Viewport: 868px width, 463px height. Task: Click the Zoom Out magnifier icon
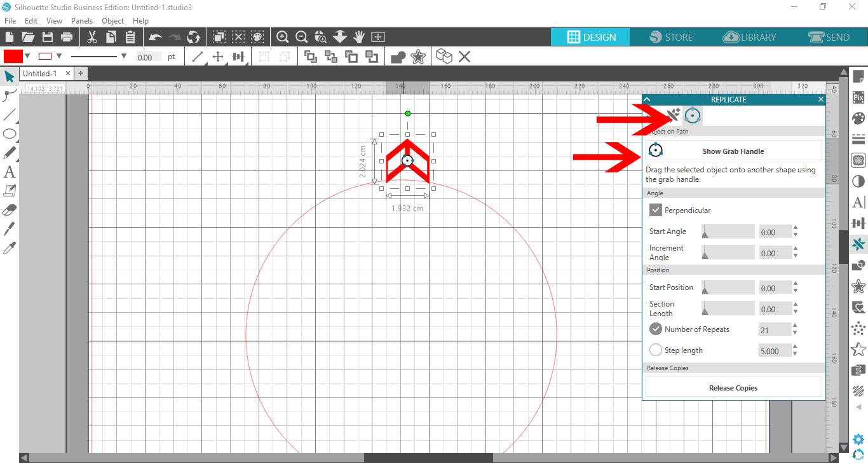pos(302,37)
